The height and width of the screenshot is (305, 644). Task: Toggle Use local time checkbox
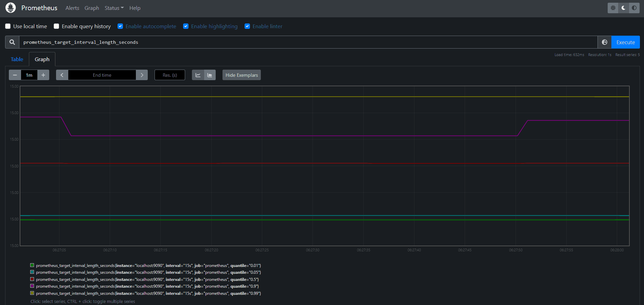[8, 26]
